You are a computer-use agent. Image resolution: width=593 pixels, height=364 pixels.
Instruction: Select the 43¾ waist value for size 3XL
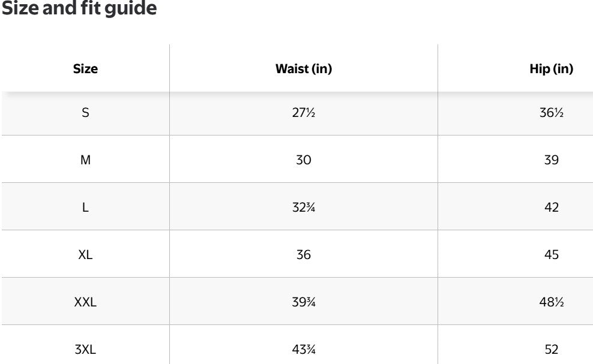click(303, 349)
